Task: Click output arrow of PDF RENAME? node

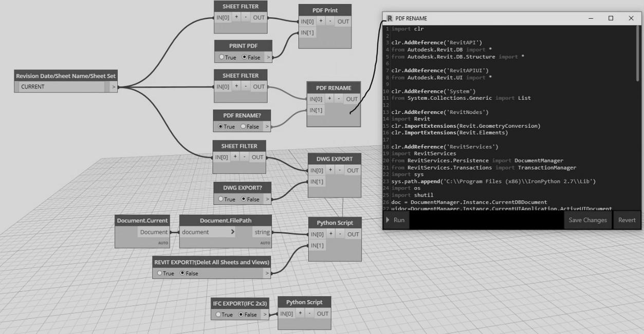Action: click(267, 126)
